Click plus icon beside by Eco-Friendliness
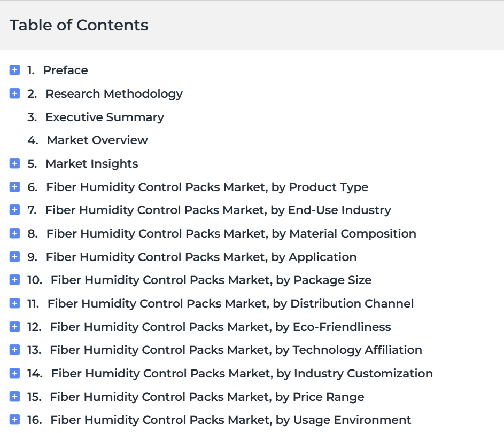Image resolution: width=504 pixels, height=433 pixels. pyautogui.click(x=14, y=326)
